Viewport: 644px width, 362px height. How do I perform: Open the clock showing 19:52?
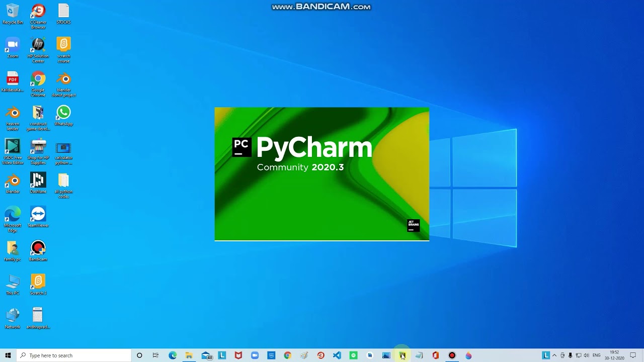point(614,355)
